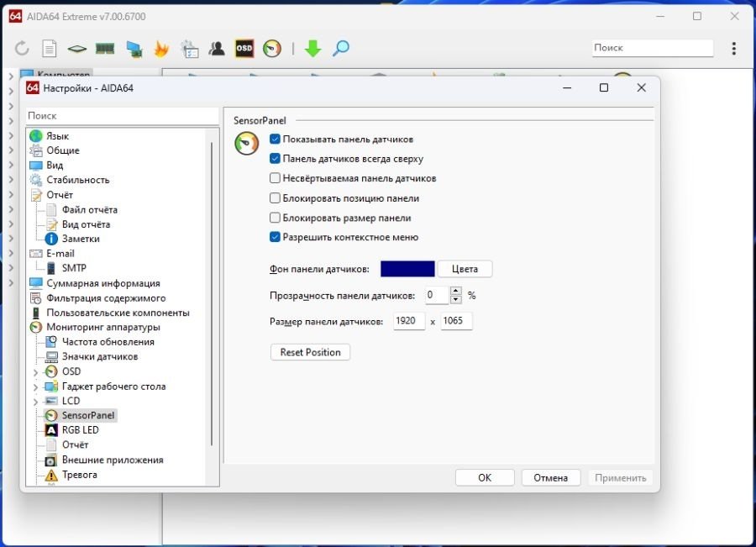The image size is (756, 547).
Task: Click the panel width field 1920
Action: [x=409, y=321]
